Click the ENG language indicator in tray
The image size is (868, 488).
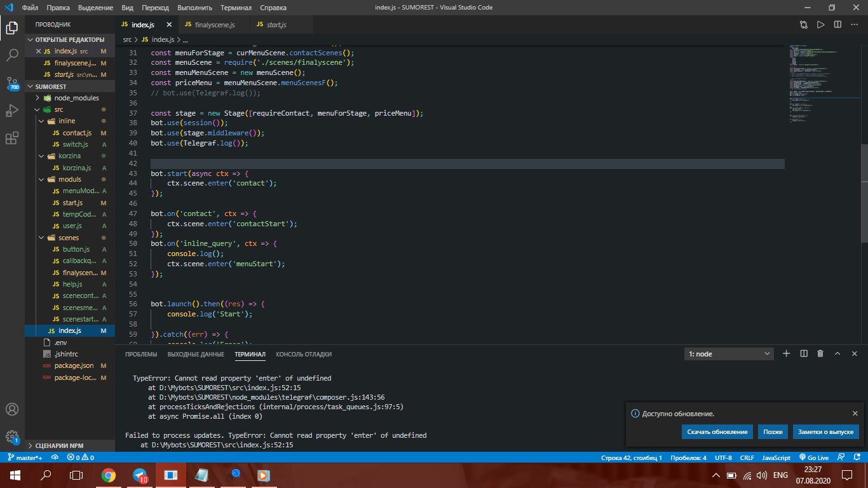pyautogui.click(x=780, y=475)
